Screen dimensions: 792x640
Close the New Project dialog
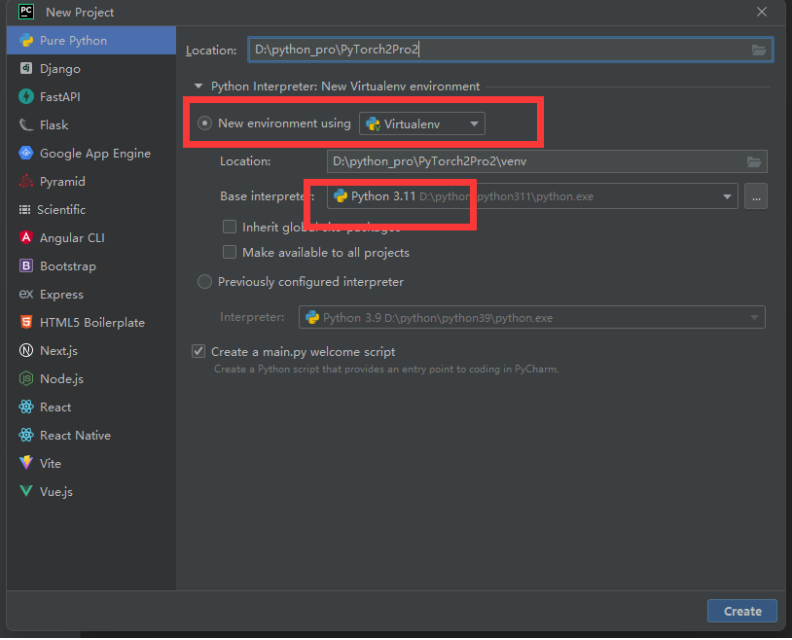coord(762,12)
